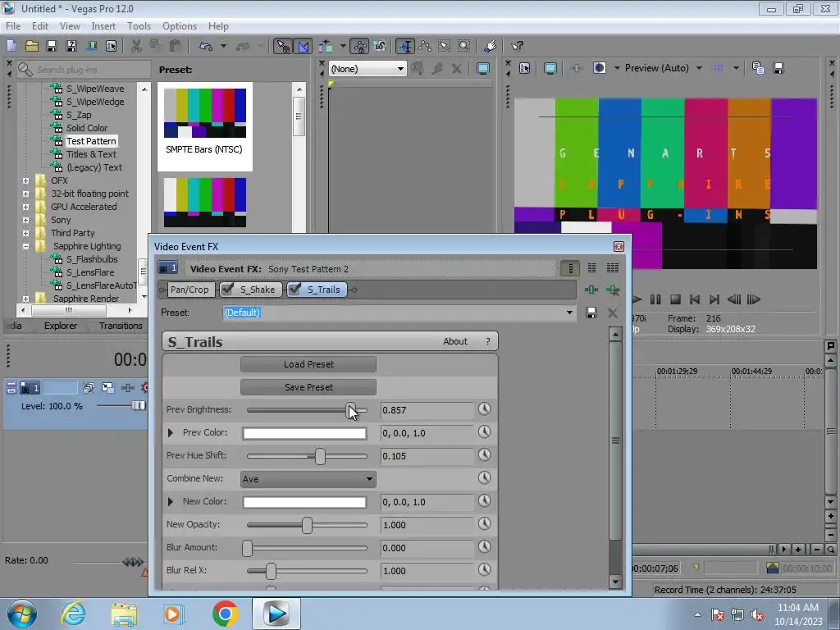Collapse the Sapphire Lighting folder node
Screen dimensions: 840x630
click(x=25, y=246)
